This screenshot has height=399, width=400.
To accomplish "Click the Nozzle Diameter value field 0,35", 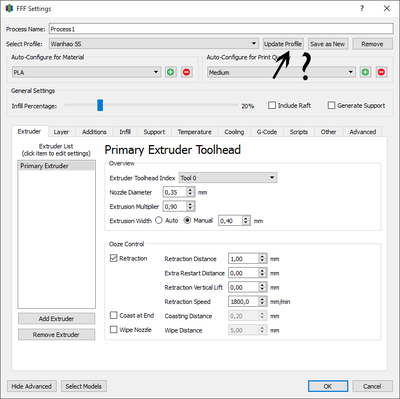I will (x=175, y=192).
